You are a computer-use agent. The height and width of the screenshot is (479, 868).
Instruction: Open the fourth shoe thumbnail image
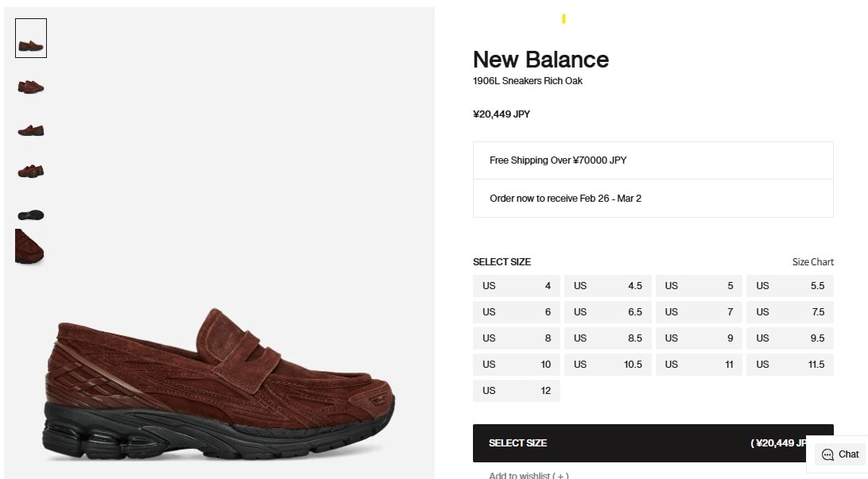31,170
